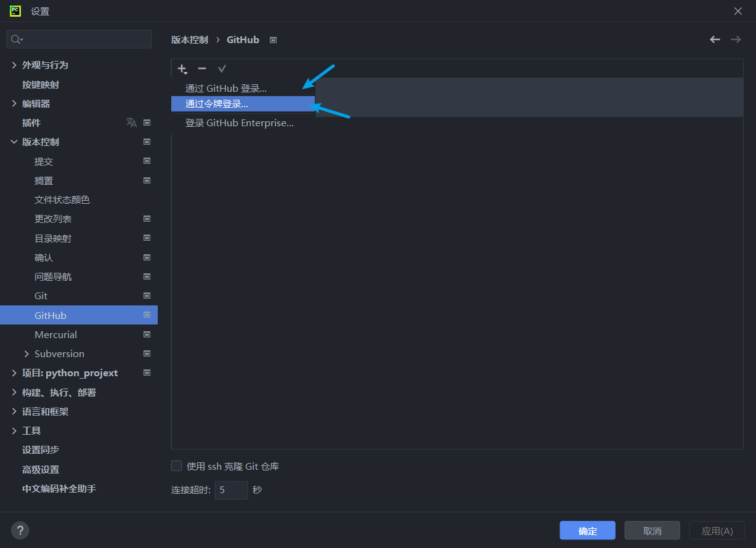Click project-level icon beside 插件
756x548 pixels.
coord(147,123)
